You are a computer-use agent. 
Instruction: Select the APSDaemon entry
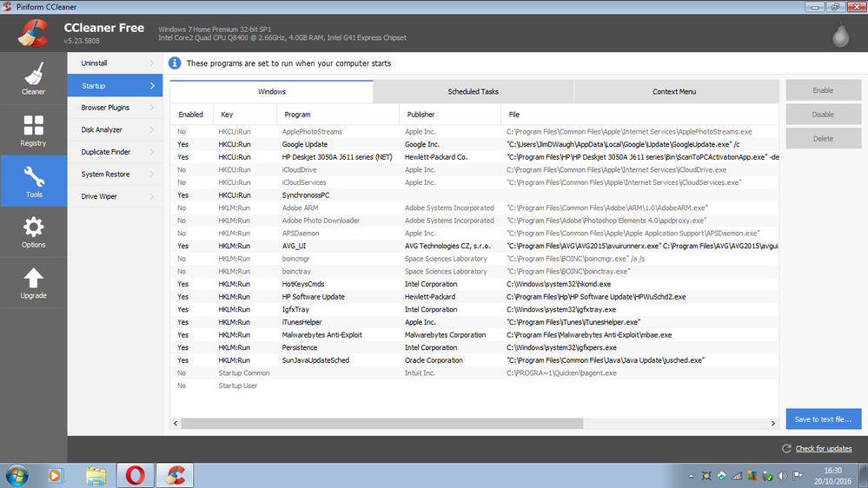(x=474, y=234)
